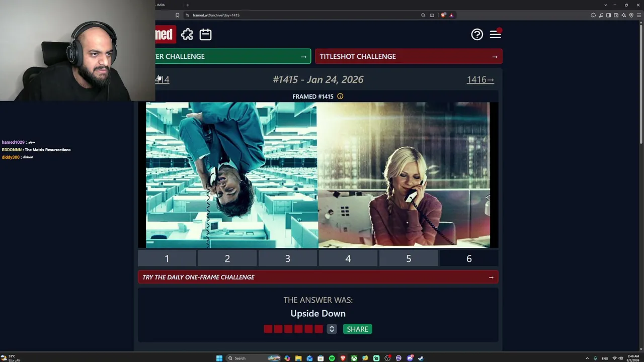This screenshot has width=644, height=362.
Task: Open the green Poster Challenge banner
Action: point(233,56)
